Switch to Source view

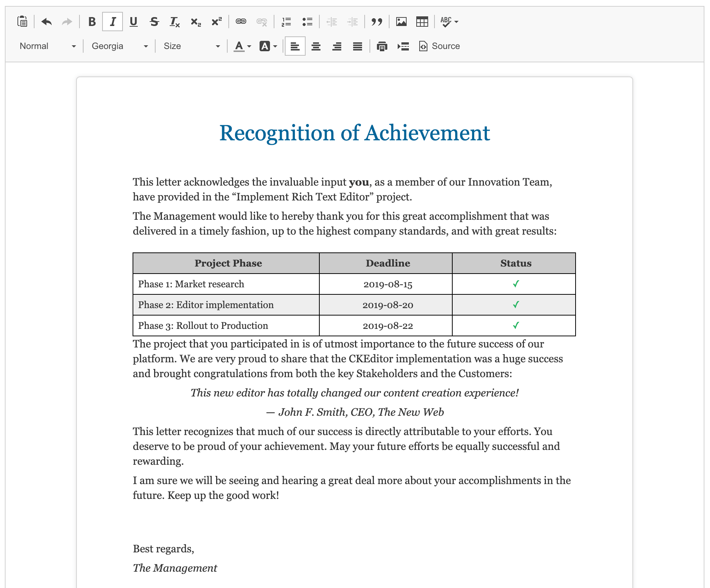click(440, 46)
